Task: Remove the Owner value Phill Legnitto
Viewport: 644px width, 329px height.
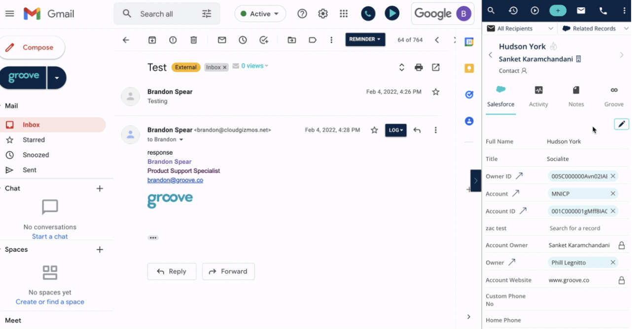Action: click(x=613, y=262)
